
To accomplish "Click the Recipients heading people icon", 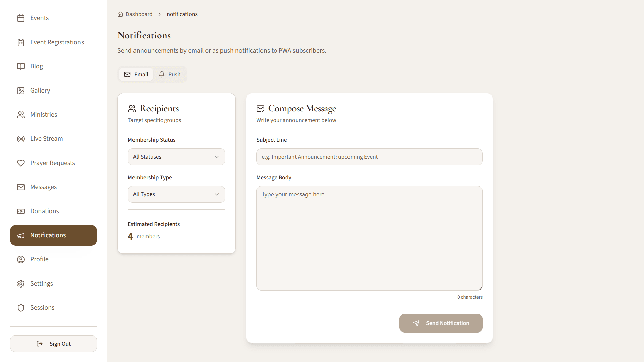I will [132, 108].
